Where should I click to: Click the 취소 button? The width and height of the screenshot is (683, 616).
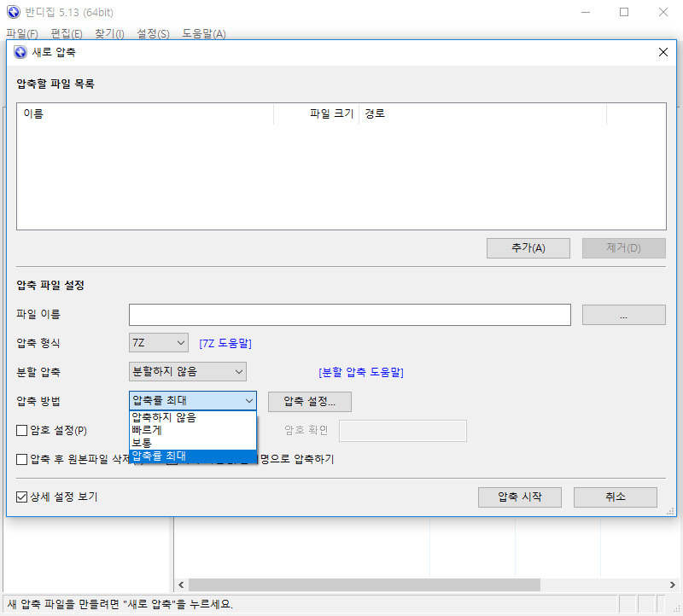pos(615,497)
